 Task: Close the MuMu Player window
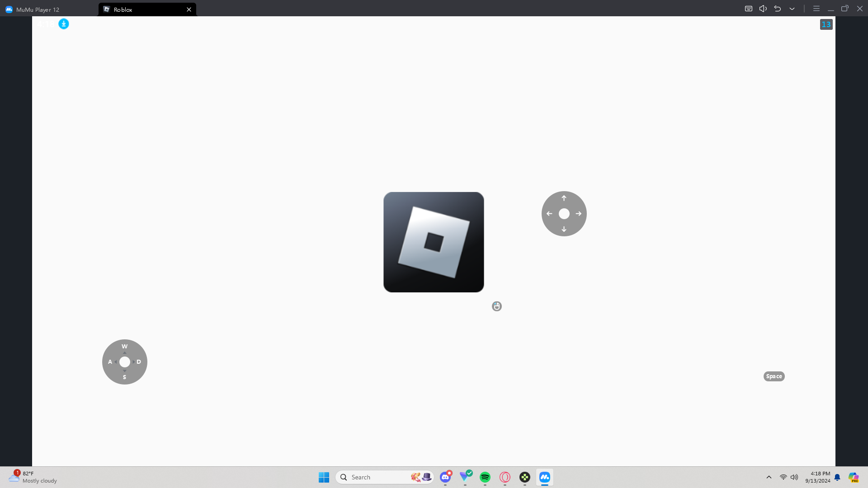pos(860,9)
